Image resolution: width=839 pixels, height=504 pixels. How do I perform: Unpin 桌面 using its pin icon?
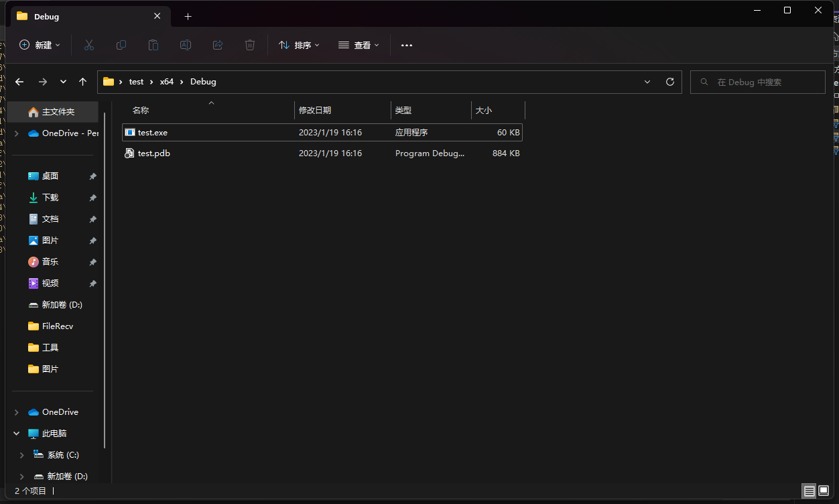(x=92, y=176)
